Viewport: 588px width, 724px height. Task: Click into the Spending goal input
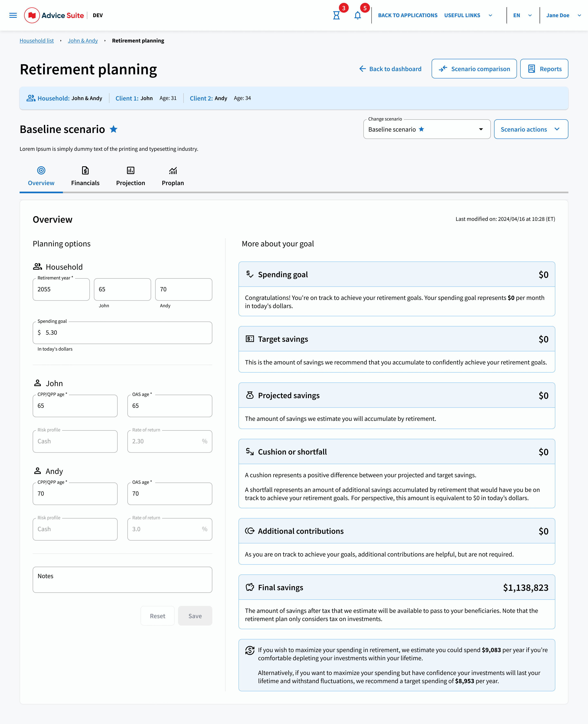pos(122,333)
